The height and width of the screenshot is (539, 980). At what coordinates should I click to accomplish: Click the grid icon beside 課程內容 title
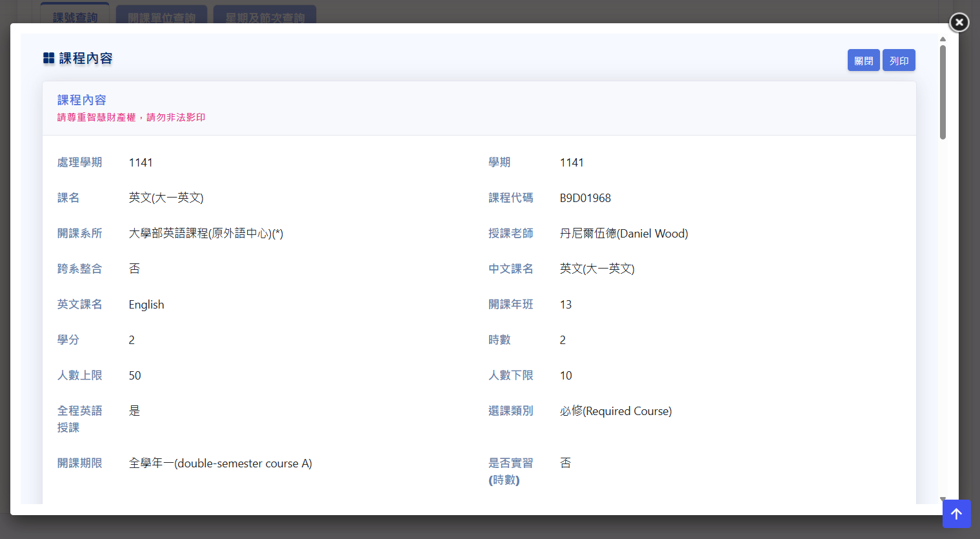coord(49,59)
